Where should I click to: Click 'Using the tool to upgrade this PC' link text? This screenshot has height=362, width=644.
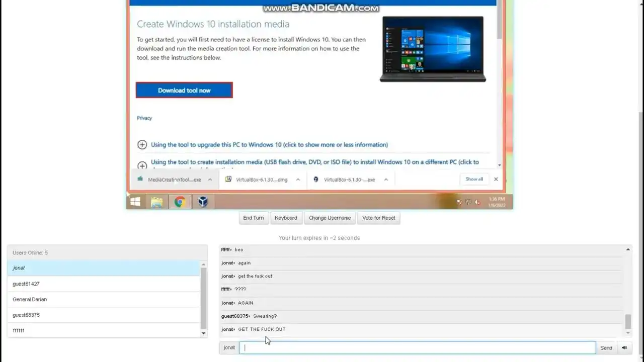pyautogui.click(x=269, y=145)
